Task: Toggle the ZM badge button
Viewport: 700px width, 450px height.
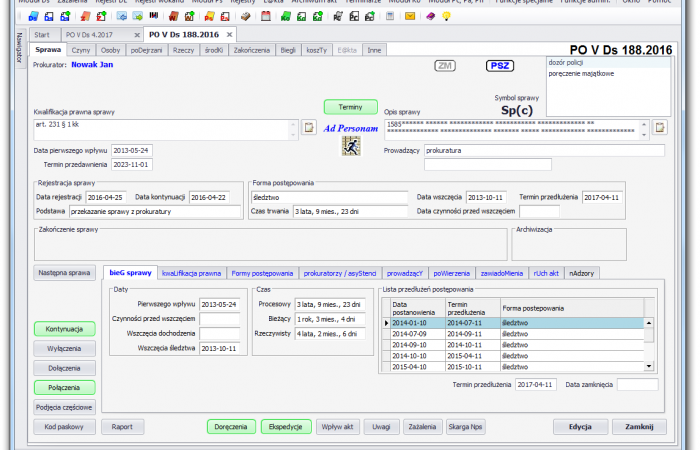Action: click(x=445, y=66)
